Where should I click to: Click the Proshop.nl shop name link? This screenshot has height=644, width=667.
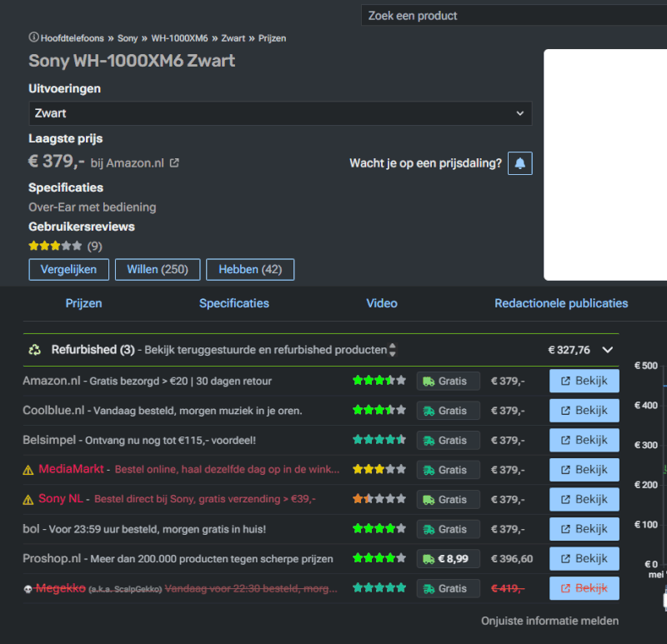click(x=52, y=558)
